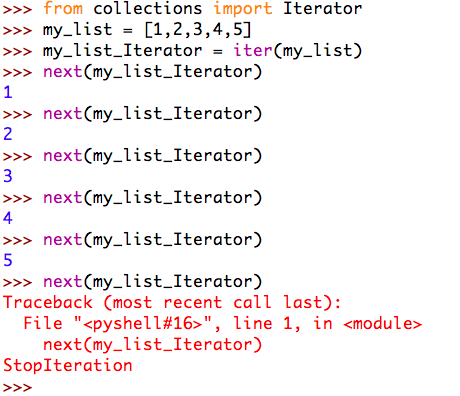Click the output value 3
This screenshot has height=396, width=460.
tap(8, 176)
